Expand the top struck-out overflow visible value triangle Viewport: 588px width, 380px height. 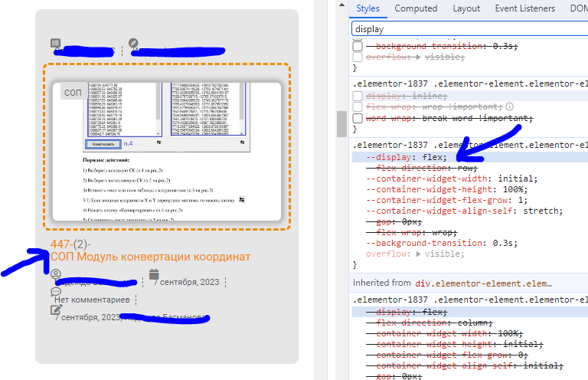coord(419,57)
